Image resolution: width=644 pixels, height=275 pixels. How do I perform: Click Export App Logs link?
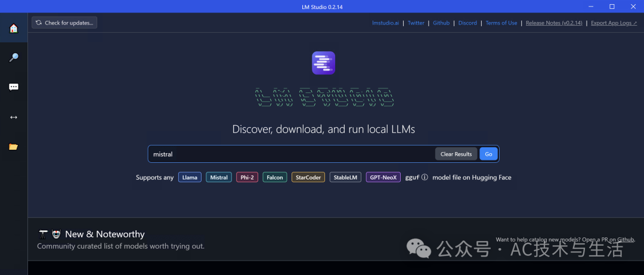click(x=614, y=23)
